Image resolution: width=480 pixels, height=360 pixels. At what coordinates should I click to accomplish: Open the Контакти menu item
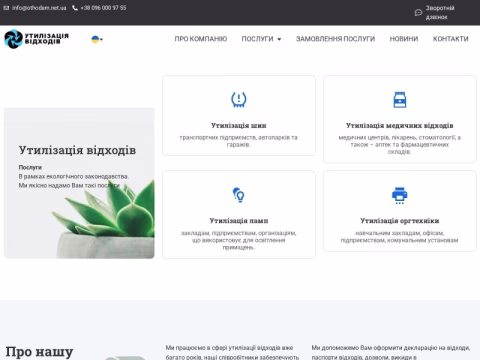450,39
